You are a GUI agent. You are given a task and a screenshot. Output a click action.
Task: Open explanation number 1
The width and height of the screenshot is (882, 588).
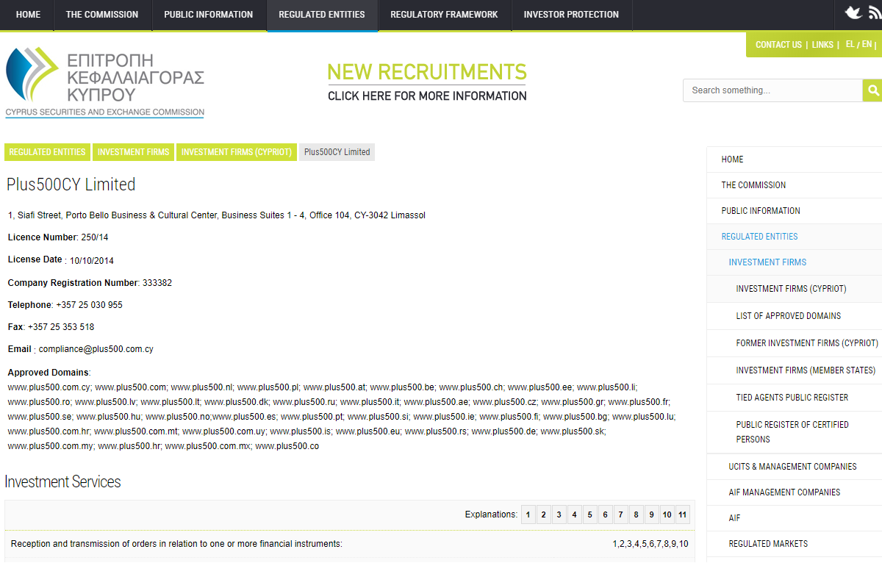pos(528,514)
